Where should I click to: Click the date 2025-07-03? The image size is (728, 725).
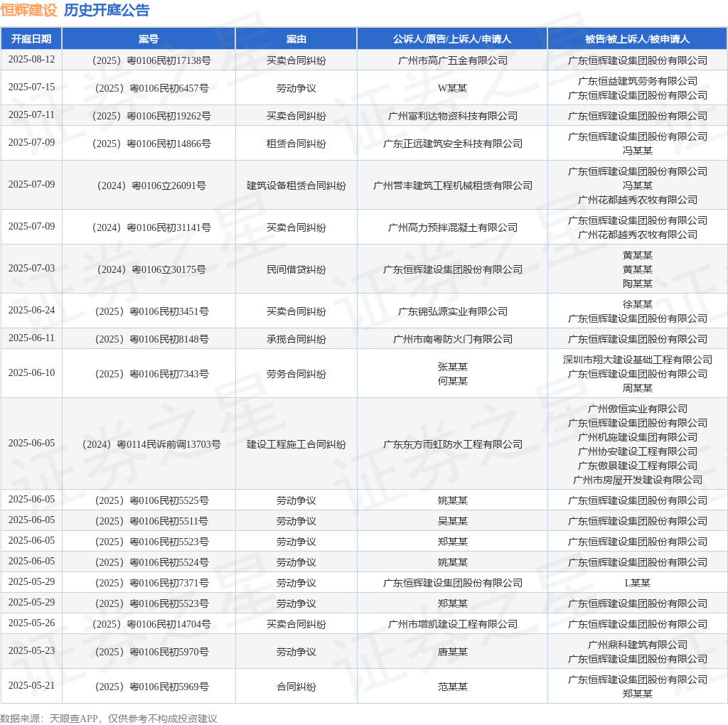[x=31, y=268]
